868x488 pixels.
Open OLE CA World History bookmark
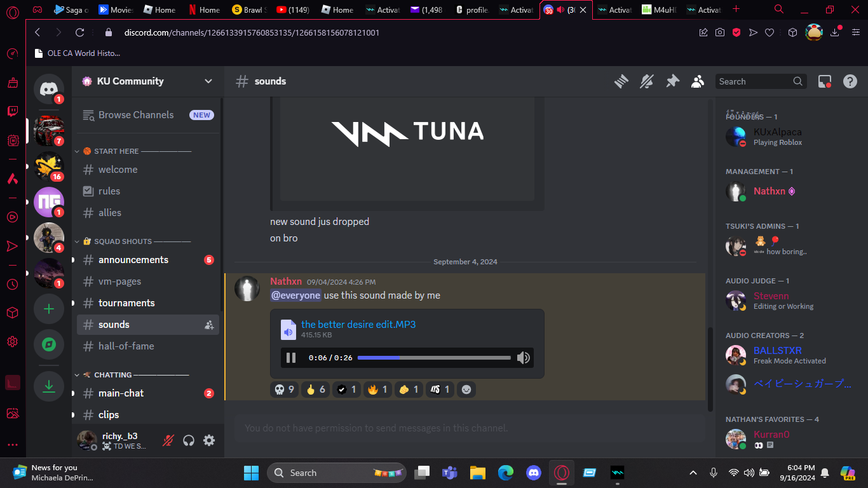coord(77,53)
